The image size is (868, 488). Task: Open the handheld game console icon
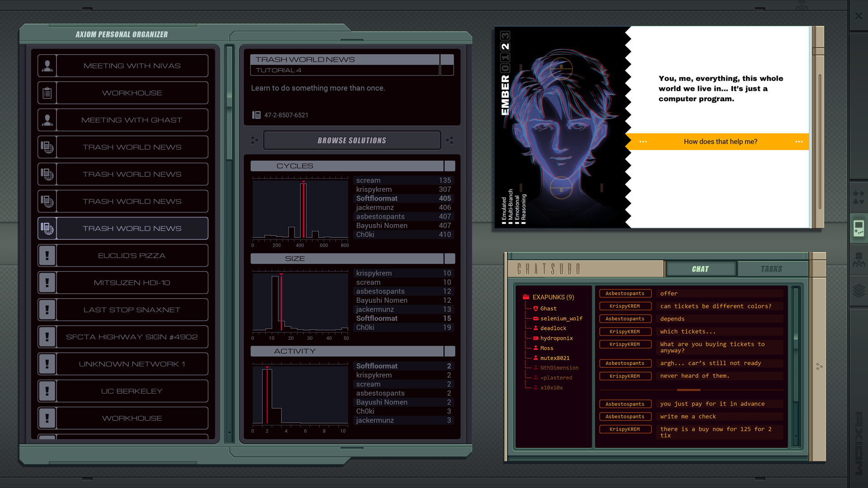point(859,229)
